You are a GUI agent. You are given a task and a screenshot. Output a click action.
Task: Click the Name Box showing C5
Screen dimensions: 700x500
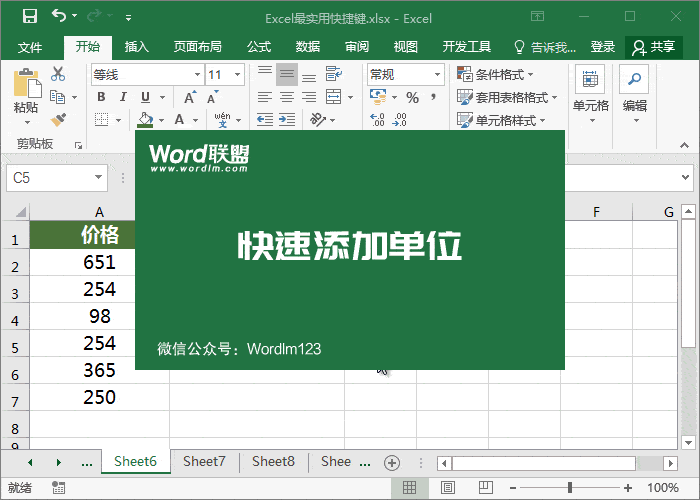pyautogui.click(x=48, y=177)
